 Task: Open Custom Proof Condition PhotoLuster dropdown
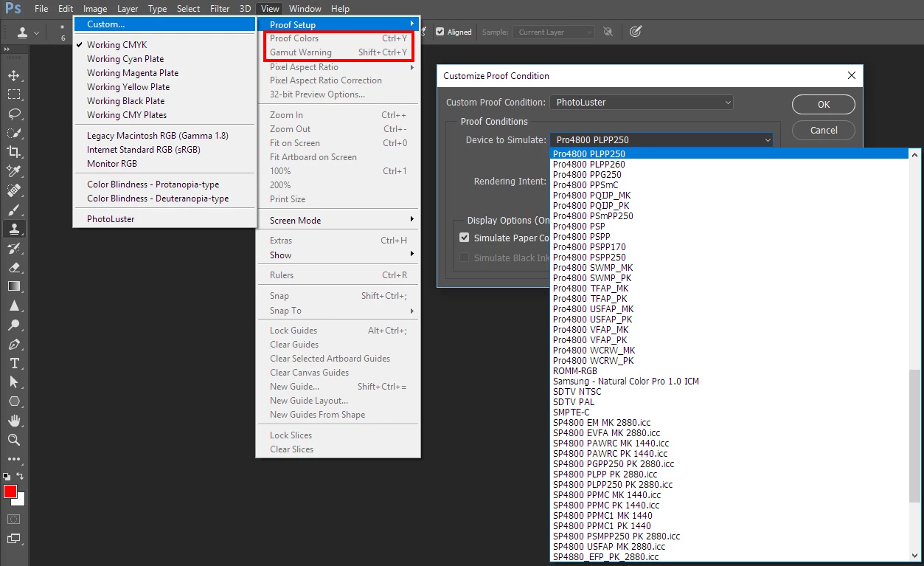click(642, 102)
